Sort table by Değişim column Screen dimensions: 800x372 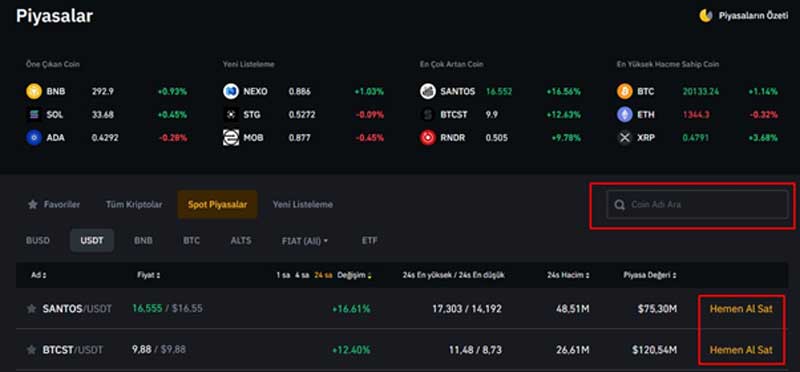(354, 275)
